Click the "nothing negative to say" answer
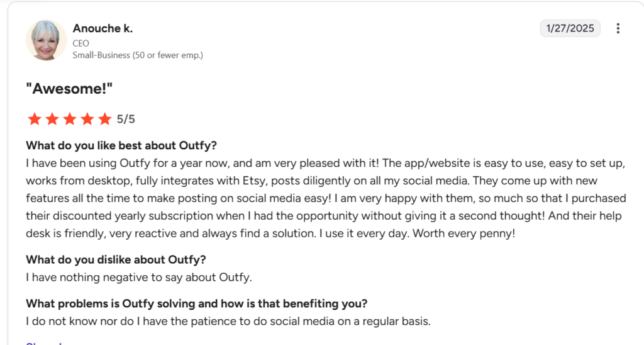The image size is (644, 345). tap(139, 277)
